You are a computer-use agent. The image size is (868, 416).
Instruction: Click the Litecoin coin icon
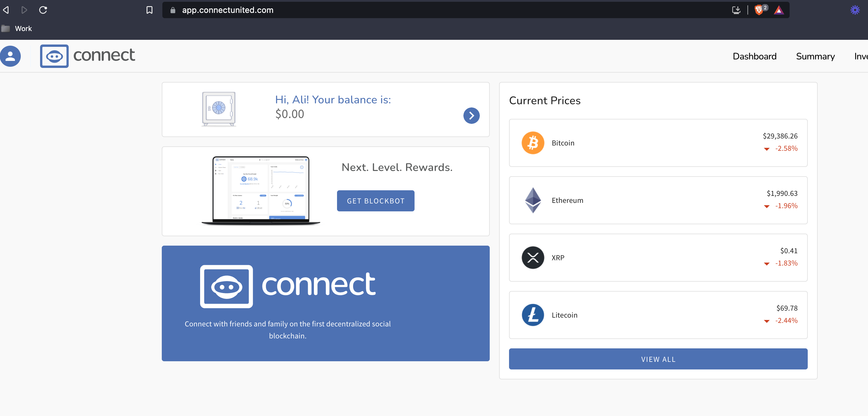533,315
